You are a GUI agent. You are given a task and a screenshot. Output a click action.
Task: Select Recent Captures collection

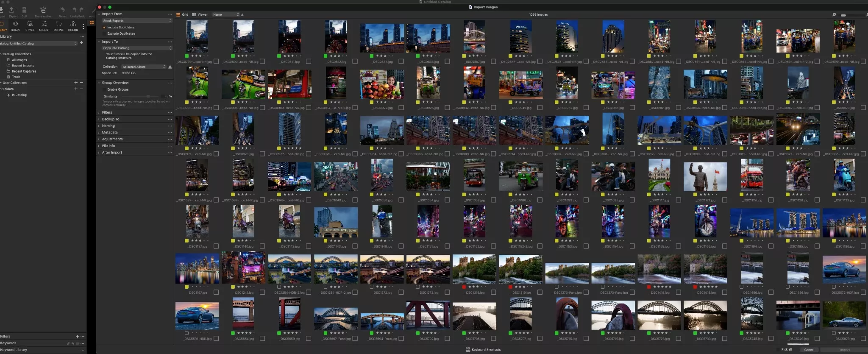point(24,71)
